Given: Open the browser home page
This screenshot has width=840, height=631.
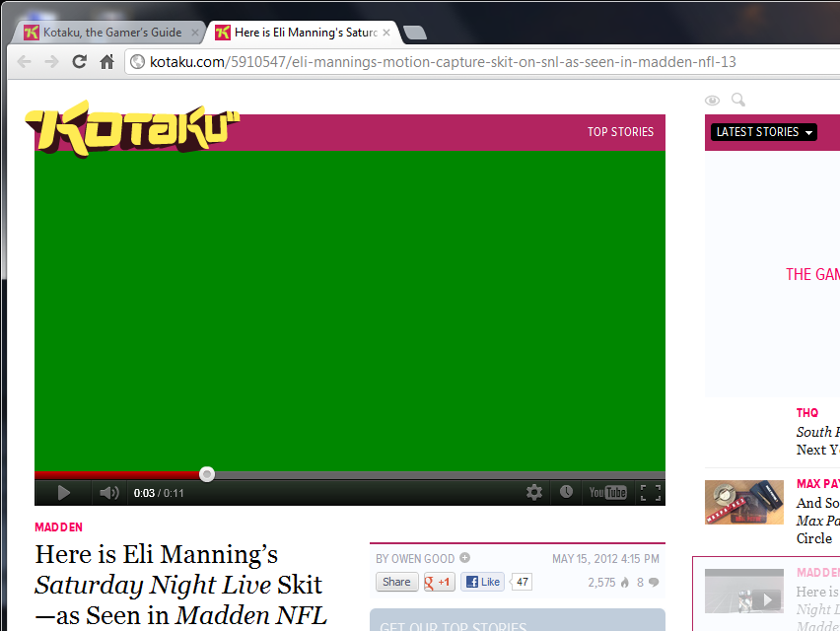Looking at the screenshot, I should (x=107, y=62).
